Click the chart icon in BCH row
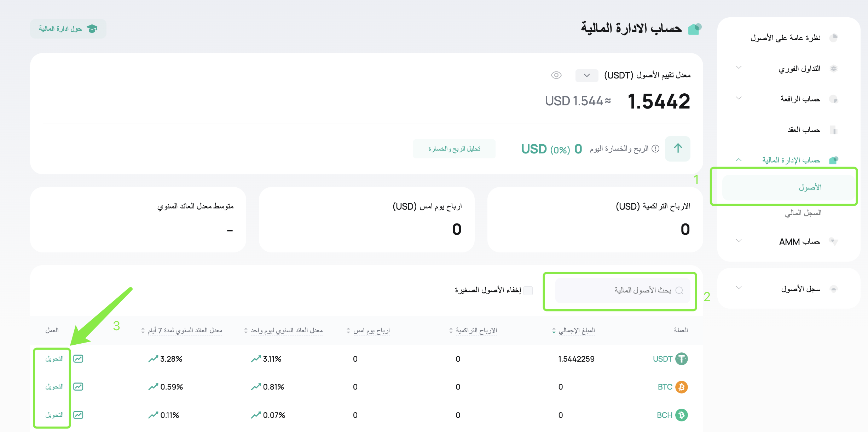This screenshot has height=432, width=868. pyautogui.click(x=78, y=415)
